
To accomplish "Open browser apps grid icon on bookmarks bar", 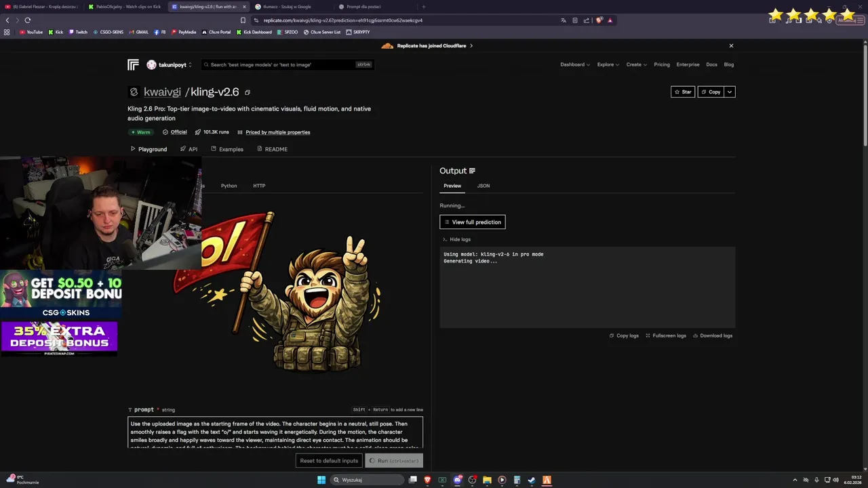I will (7, 32).
